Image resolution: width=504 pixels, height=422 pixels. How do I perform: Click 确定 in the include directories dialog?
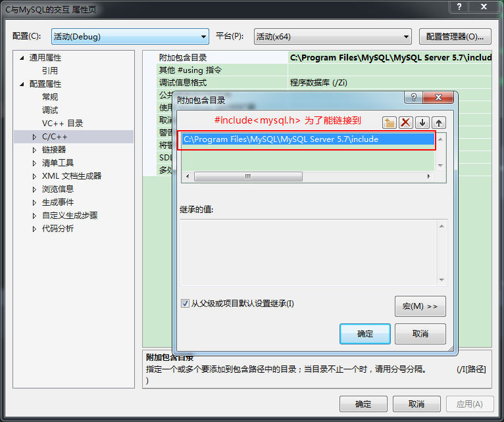pos(365,334)
